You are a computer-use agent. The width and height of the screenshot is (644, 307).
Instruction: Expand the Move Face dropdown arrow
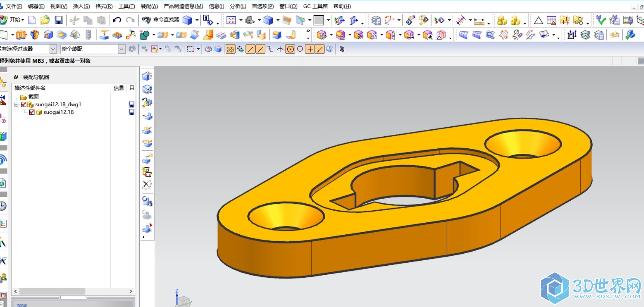(x=331, y=35)
